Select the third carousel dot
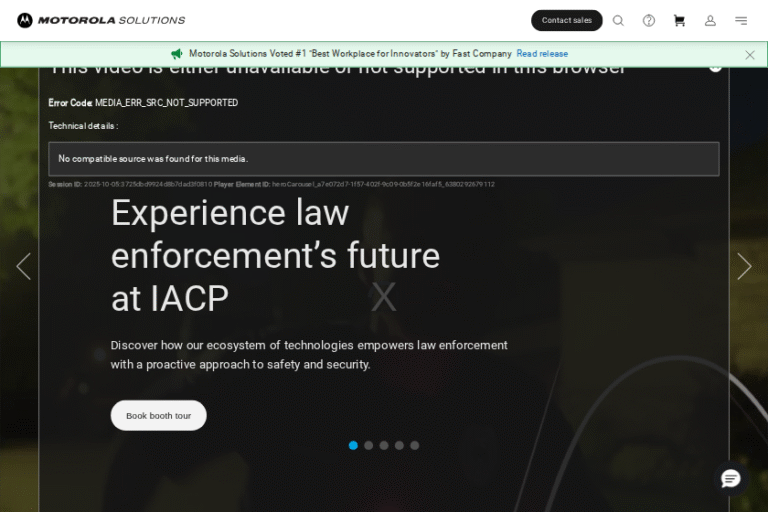 coord(384,445)
